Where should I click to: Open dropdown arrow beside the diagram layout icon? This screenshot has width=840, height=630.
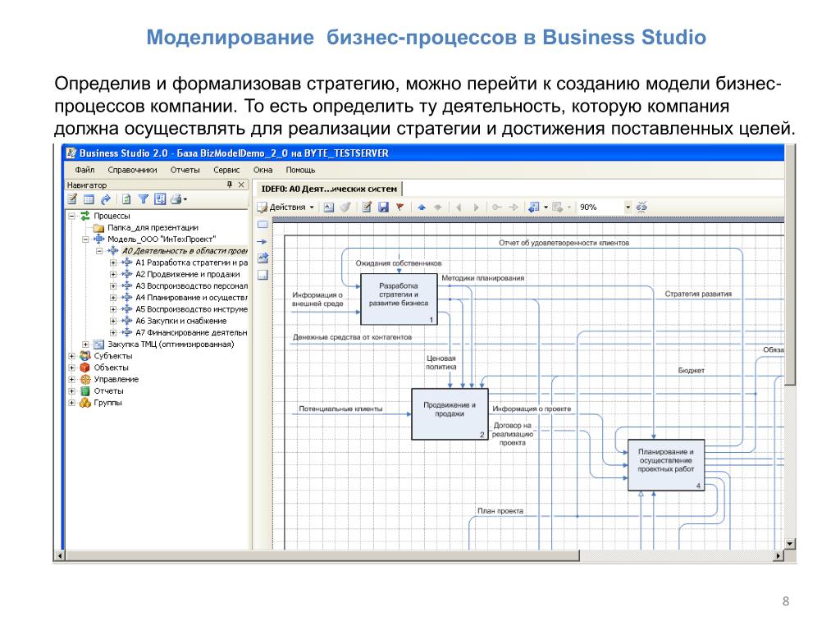pyautogui.click(x=546, y=208)
